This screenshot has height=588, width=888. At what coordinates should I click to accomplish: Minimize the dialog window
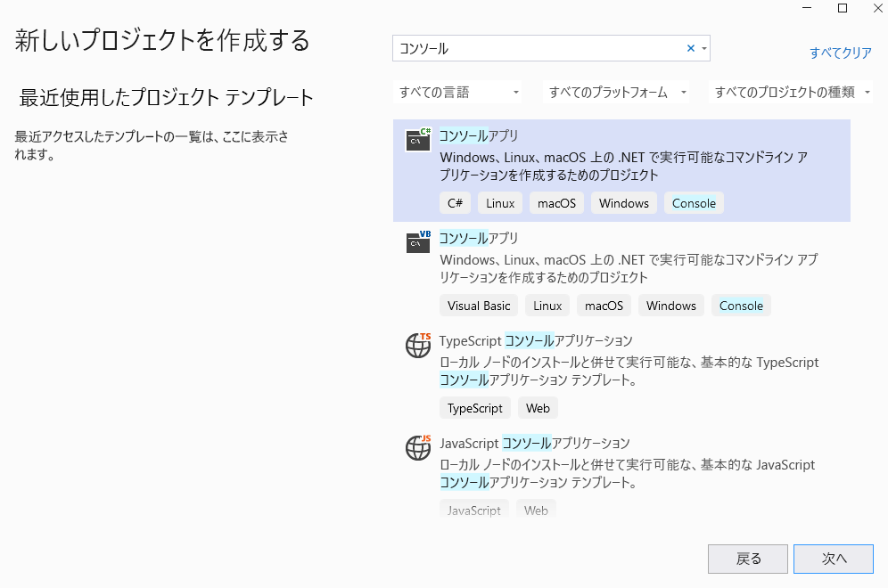click(x=807, y=8)
